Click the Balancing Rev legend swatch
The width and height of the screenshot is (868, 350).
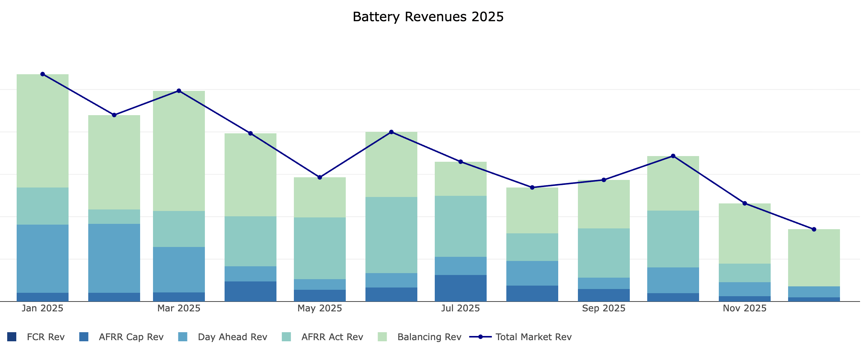[384, 337]
